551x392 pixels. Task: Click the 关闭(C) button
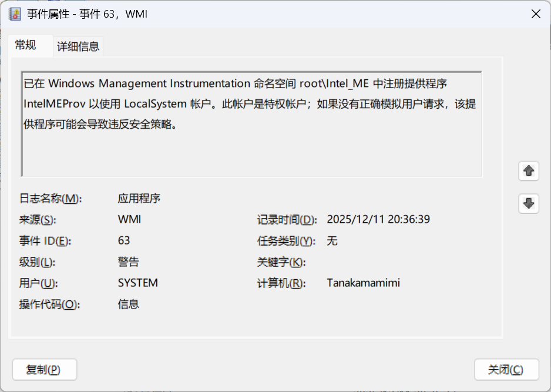point(506,370)
